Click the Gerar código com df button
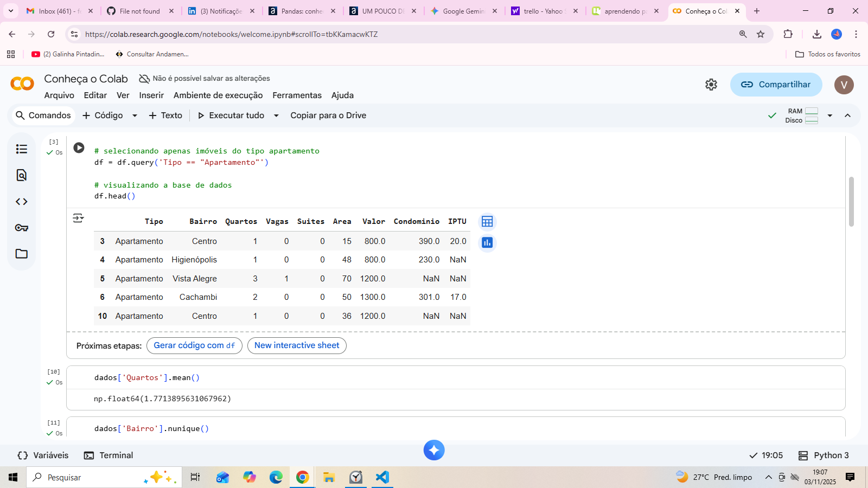This screenshot has height=488, width=868. [194, 345]
